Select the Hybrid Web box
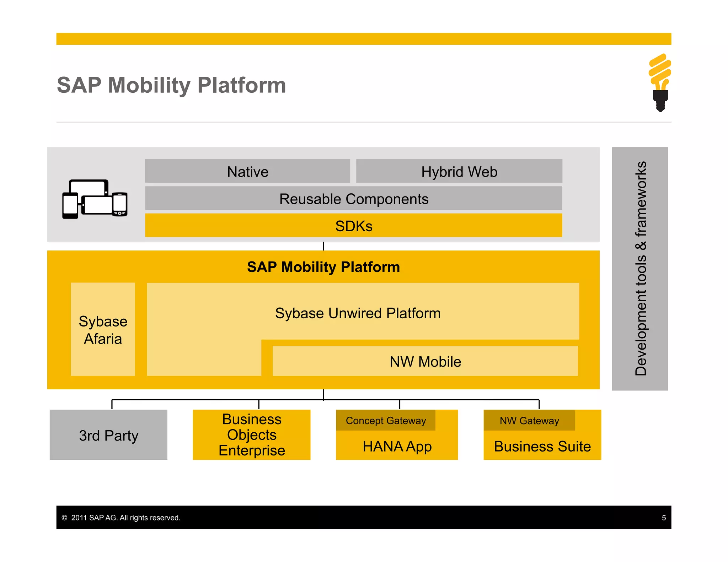The image size is (728, 562). point(459,172)
